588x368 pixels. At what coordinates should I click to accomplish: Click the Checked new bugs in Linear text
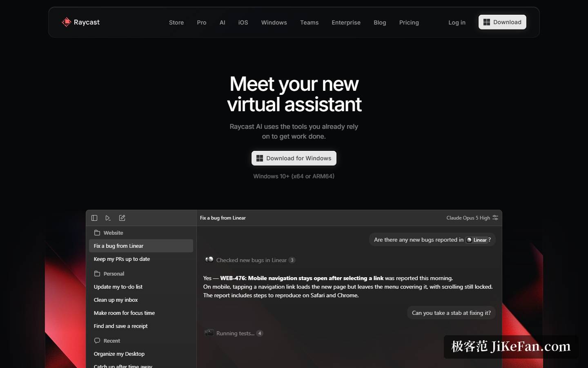(252, 260)
